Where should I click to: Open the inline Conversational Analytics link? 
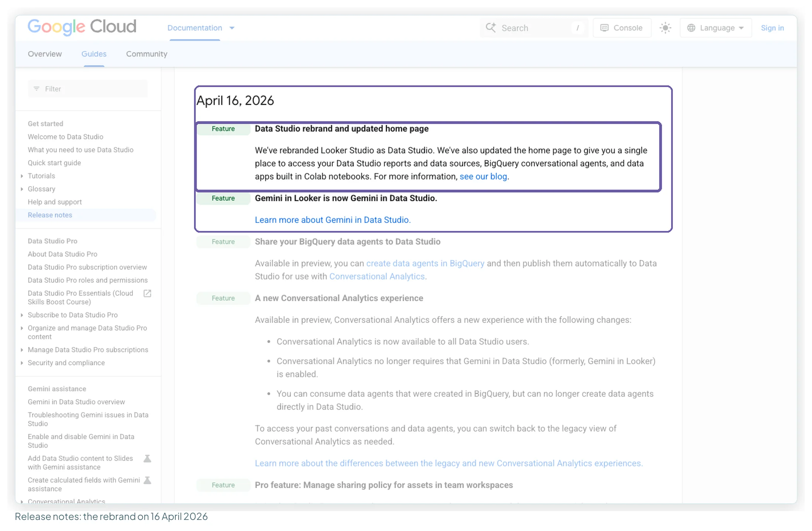[377, 276]
